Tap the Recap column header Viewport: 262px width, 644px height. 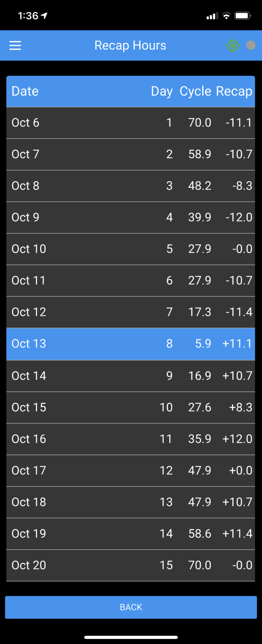coord(234,91)
